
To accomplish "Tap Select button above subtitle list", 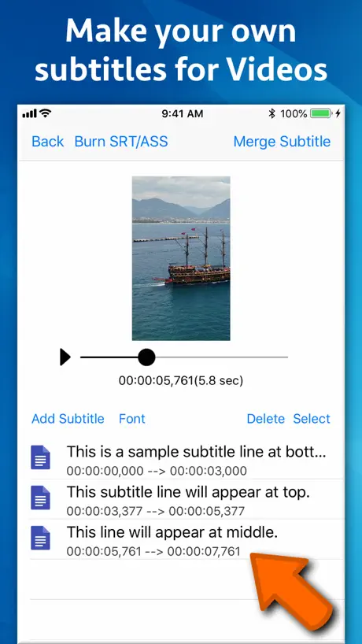I will point(312,419).
